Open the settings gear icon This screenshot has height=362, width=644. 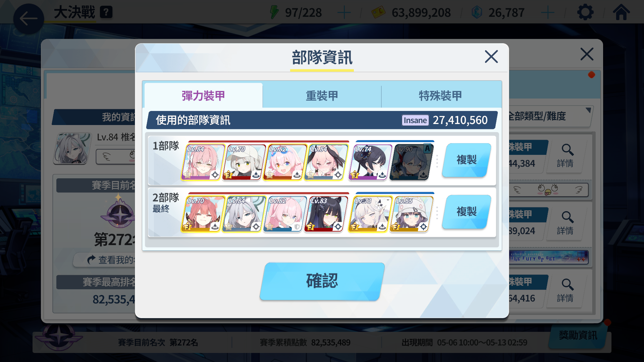click(585, 12)
